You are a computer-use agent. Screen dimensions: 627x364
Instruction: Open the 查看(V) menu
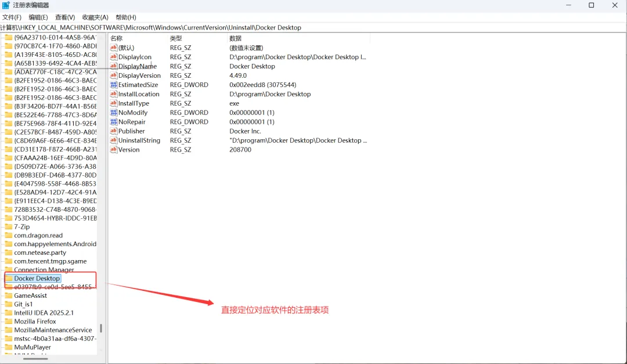(x=65, y=17)
